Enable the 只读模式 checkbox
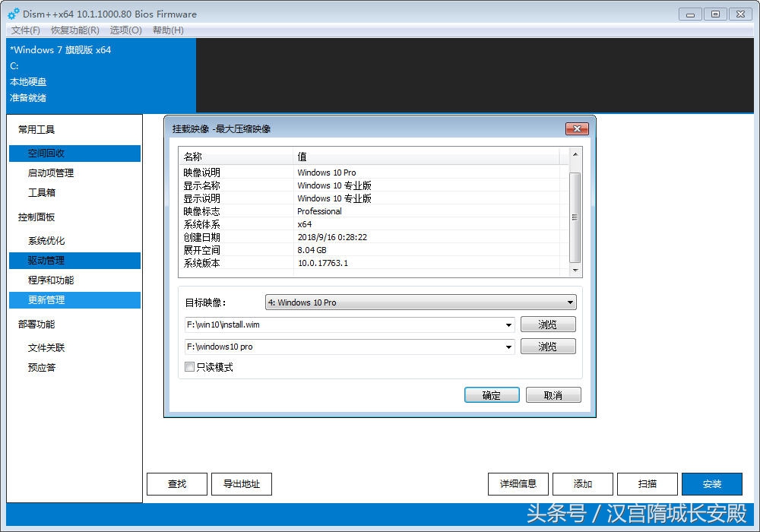Image resolution: width=760 pixels, height=532 pixels. 189,367
